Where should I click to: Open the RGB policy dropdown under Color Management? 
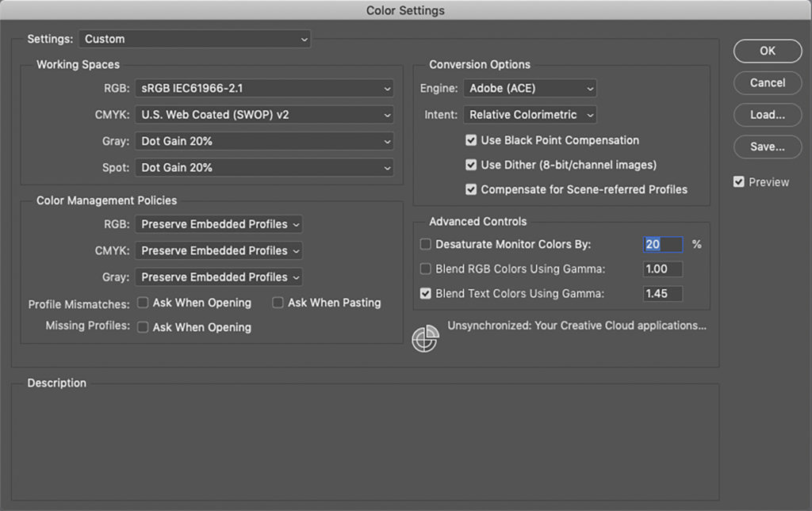219,224
